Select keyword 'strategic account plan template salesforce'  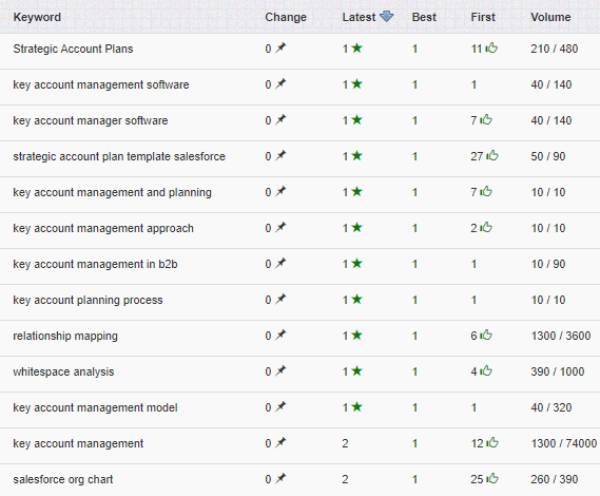coord(119,157)
